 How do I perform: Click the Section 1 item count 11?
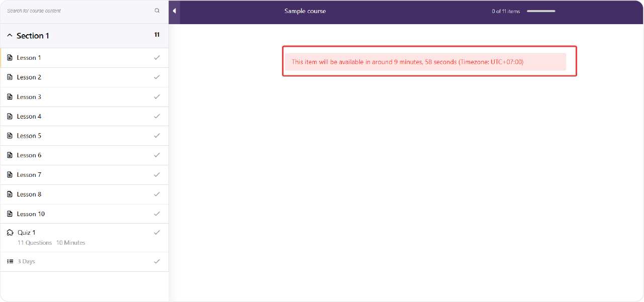(156, 35)
